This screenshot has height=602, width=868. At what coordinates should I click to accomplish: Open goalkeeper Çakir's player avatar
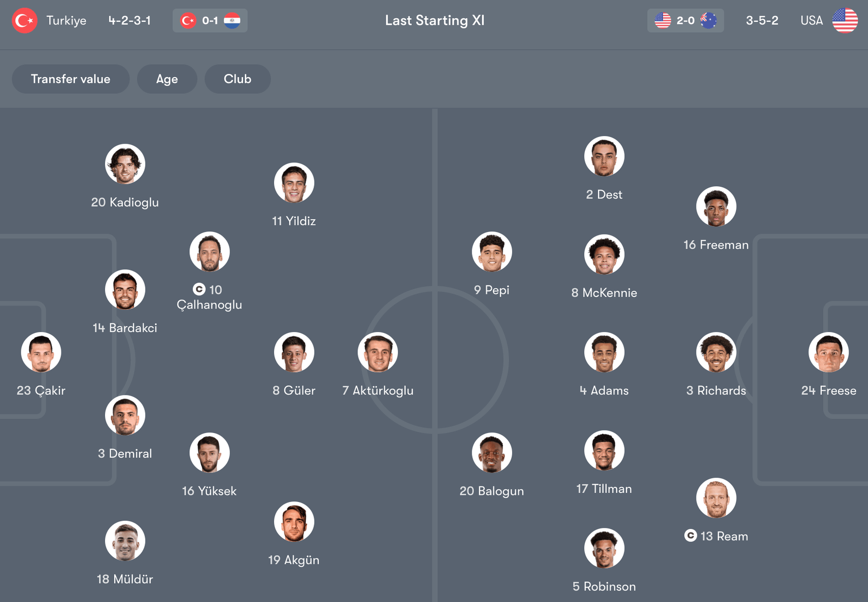[x=41, y=352]
